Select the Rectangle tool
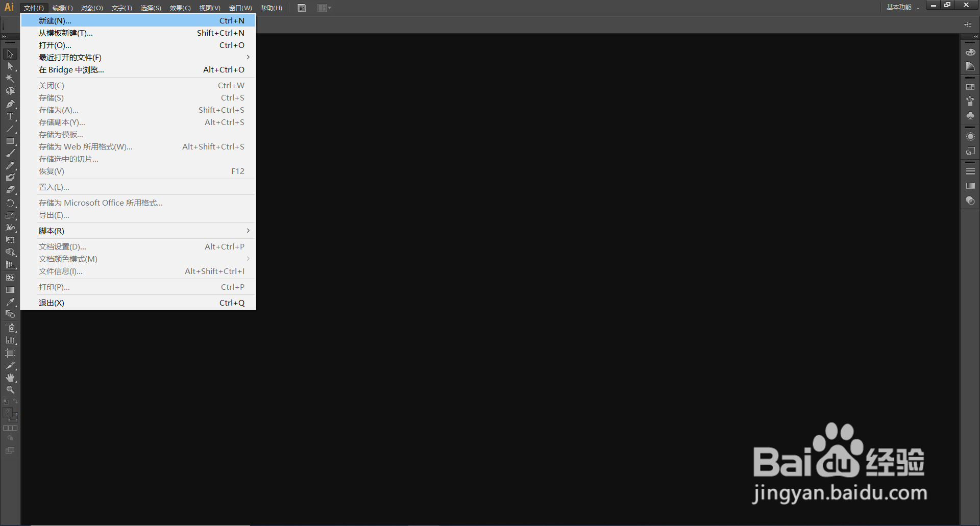The width and height of the screenshot is (980, 526). pos(10,141)
